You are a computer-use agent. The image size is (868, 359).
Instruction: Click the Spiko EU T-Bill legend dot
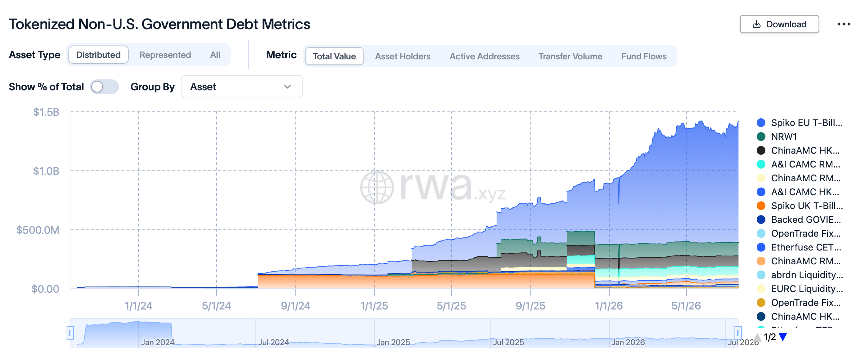click(x=761, y=123)
